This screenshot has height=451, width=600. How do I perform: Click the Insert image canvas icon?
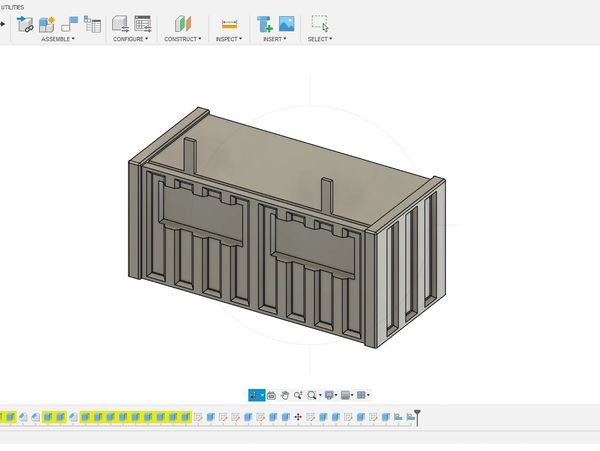coord(287,23)
